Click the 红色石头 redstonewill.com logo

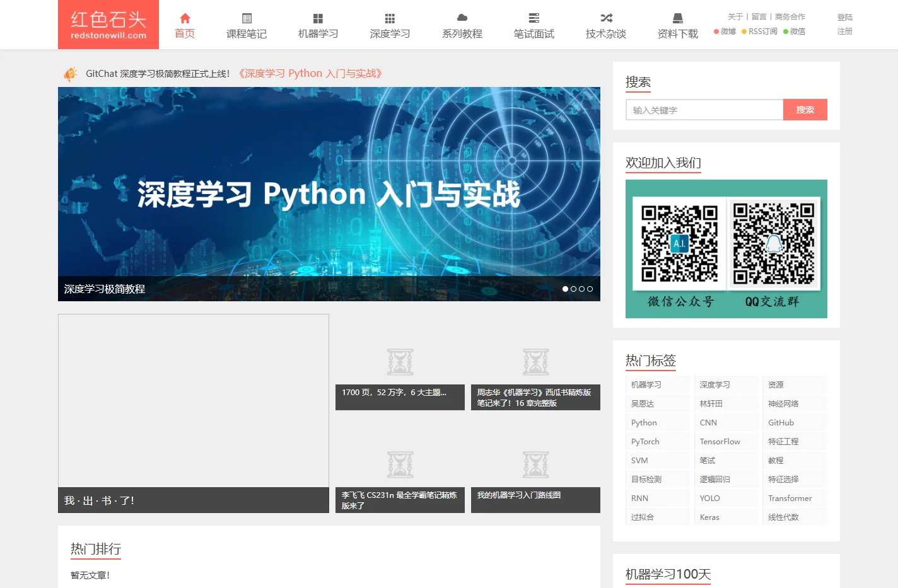pos(108,25)
